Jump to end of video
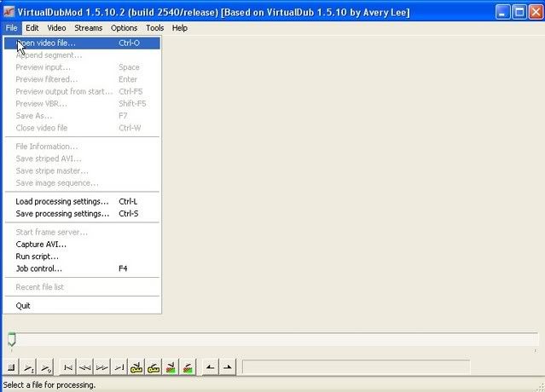 [x=119, y=367]
